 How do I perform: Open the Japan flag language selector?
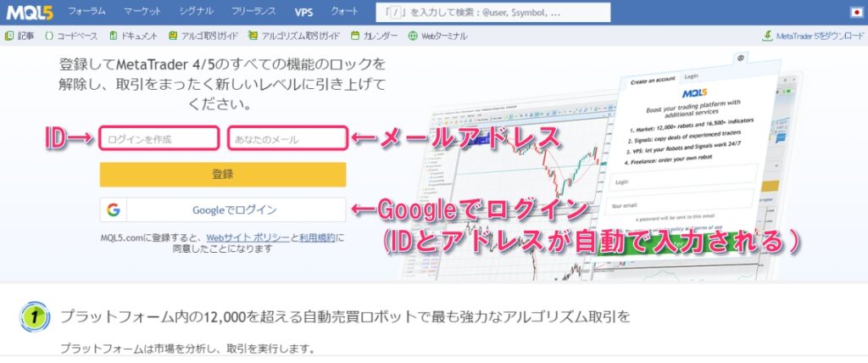(855, 12)
